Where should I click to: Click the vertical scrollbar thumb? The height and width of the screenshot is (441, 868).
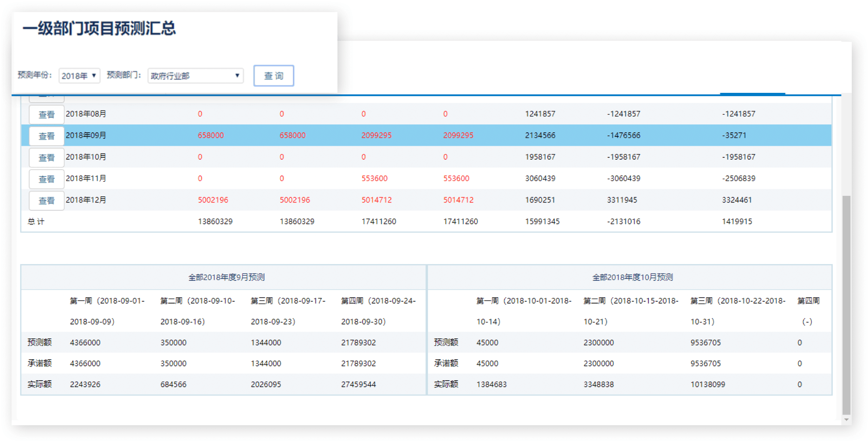pyautogui.click(x=846, y=305)
